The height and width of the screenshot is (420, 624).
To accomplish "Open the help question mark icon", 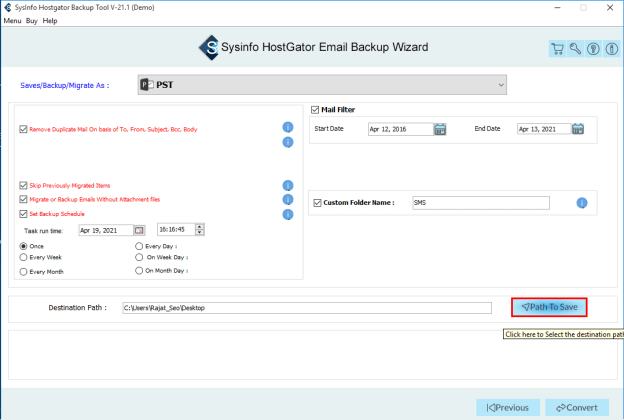I will click(591, 48).
